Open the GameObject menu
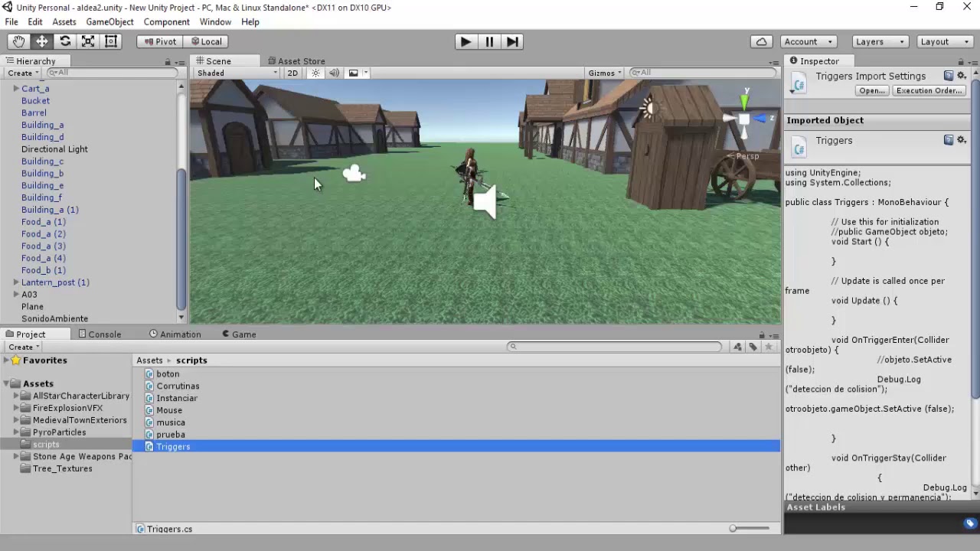This screenshot has height=551, width=980. [x=109, y=21]
